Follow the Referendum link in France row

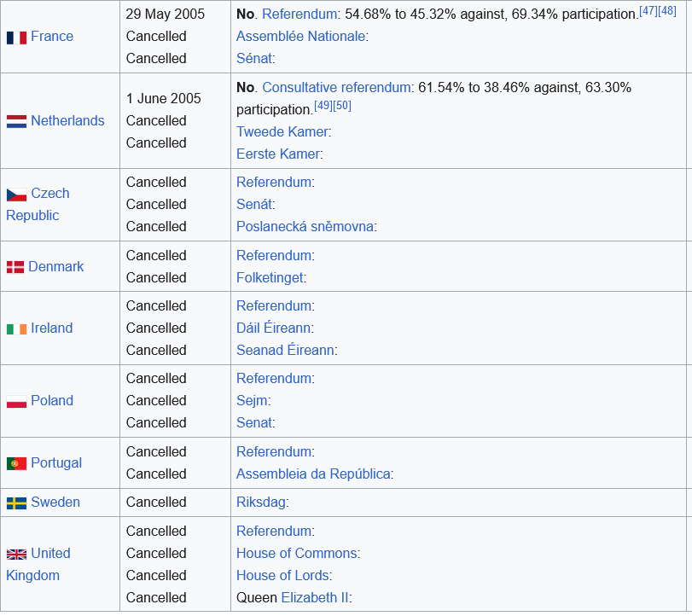(x=299, y=15)
